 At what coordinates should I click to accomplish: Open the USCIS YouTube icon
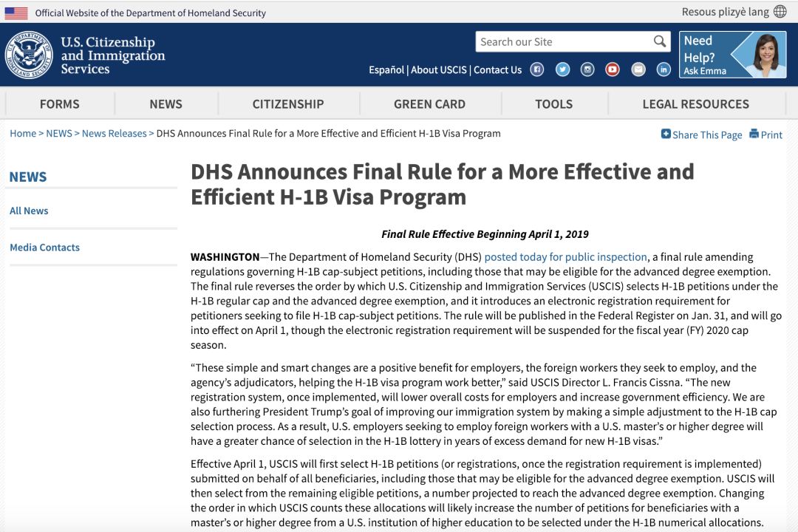tap(613, 69)
